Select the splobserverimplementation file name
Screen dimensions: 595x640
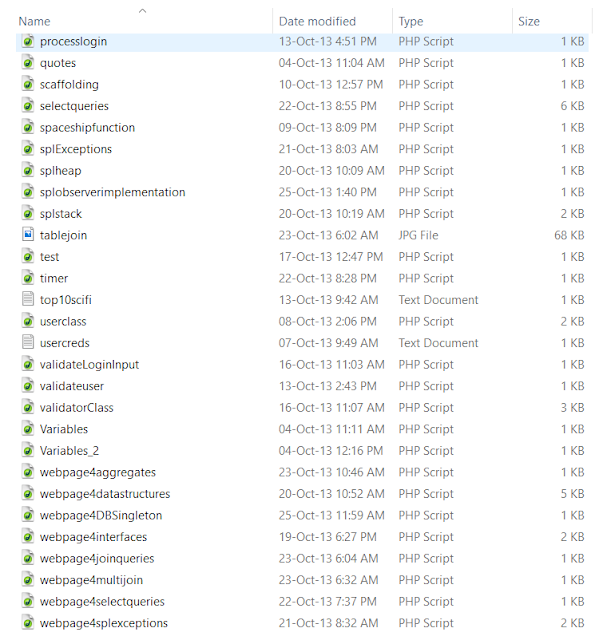point(113,192)
